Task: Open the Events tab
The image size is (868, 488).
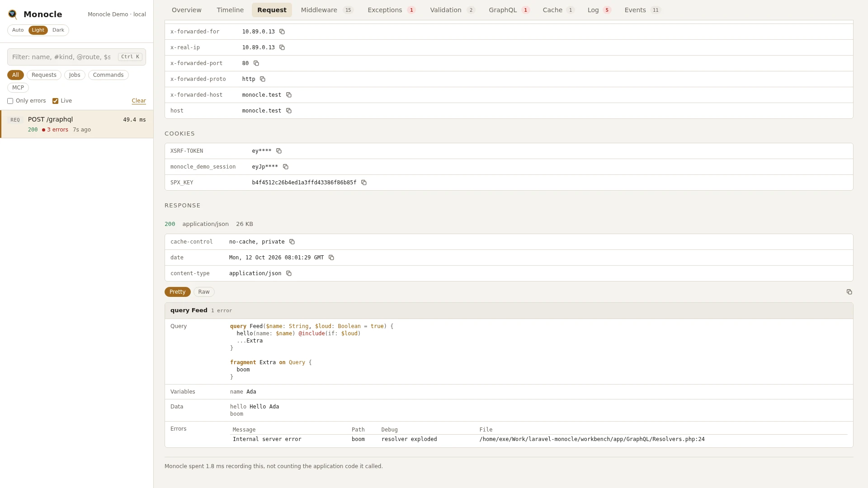Action: click(x=642, y=10)
